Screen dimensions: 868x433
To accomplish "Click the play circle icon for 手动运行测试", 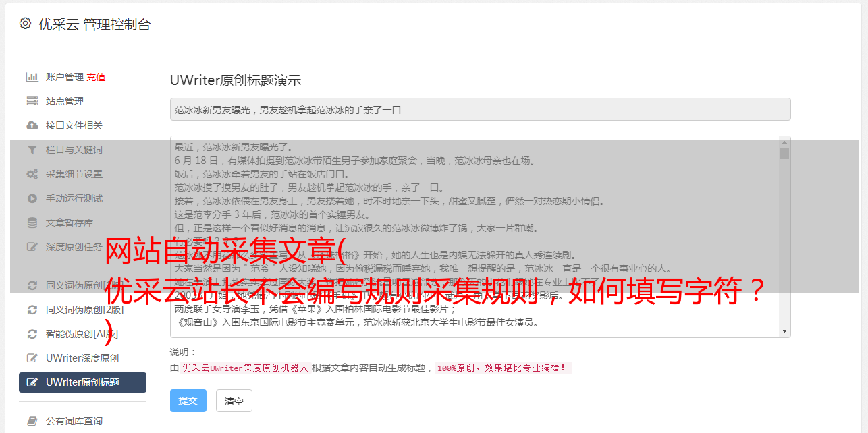I will (x=32, y=198).
